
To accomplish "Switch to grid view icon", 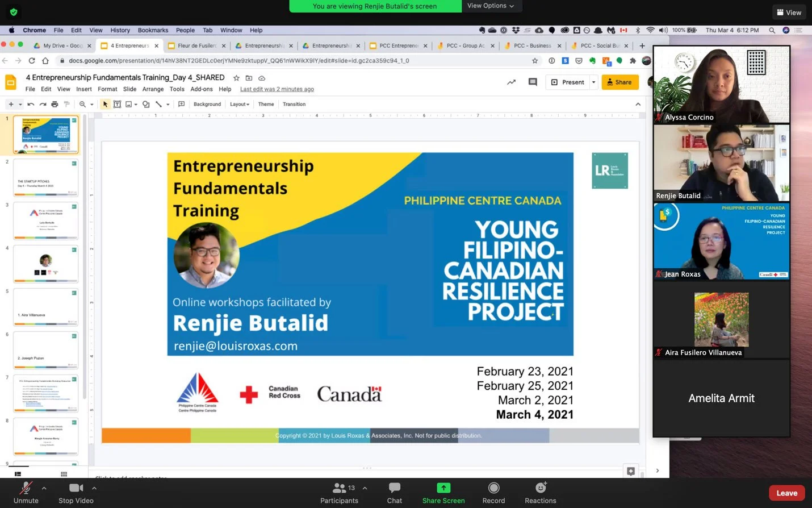I will [x=64, y=474].
